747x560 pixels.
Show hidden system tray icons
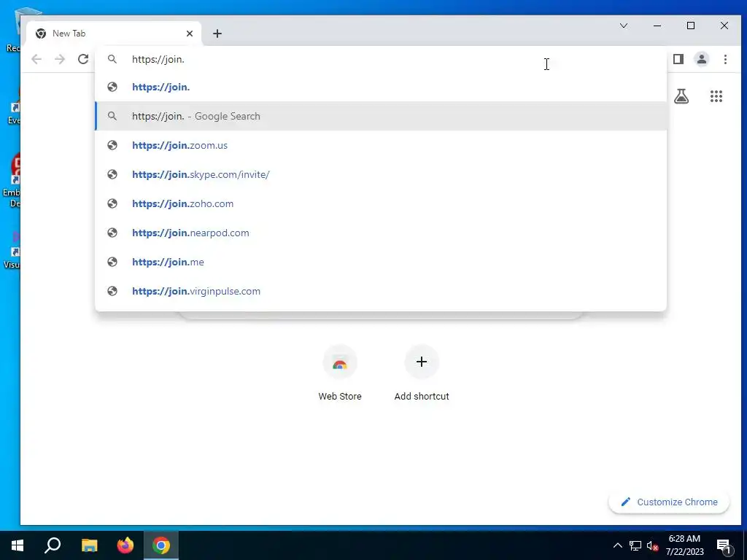click(617, 545)
